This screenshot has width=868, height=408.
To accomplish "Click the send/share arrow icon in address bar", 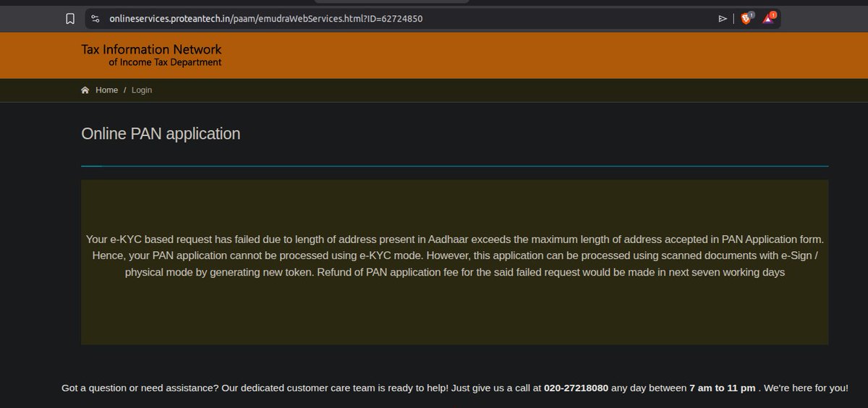I will [723, 19].
